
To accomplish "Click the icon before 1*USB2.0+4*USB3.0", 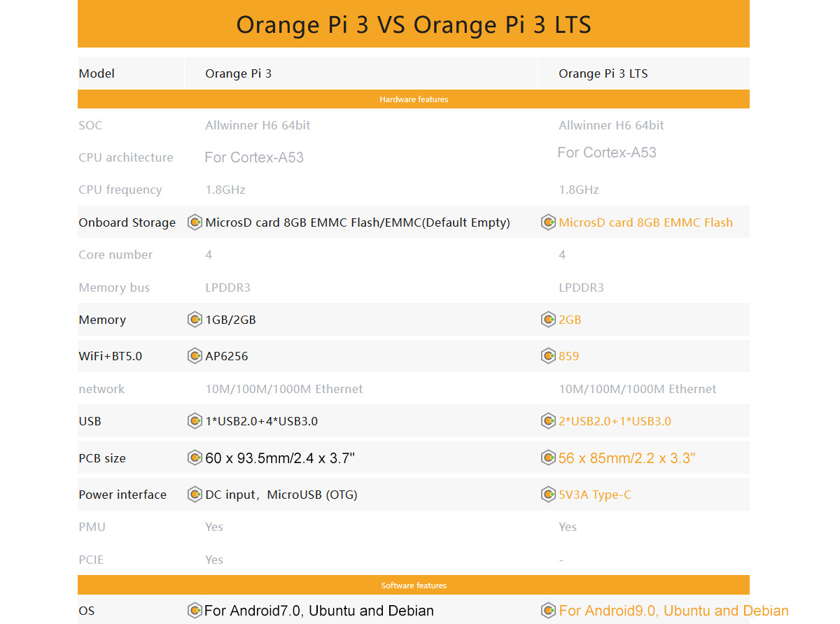I will (x=195, y=421).
